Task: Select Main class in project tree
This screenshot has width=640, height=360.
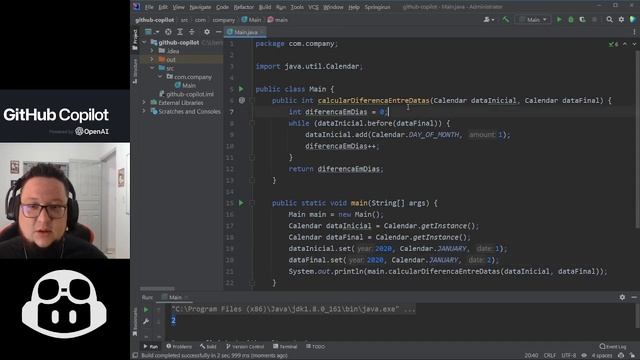Action: coord(185,85)
